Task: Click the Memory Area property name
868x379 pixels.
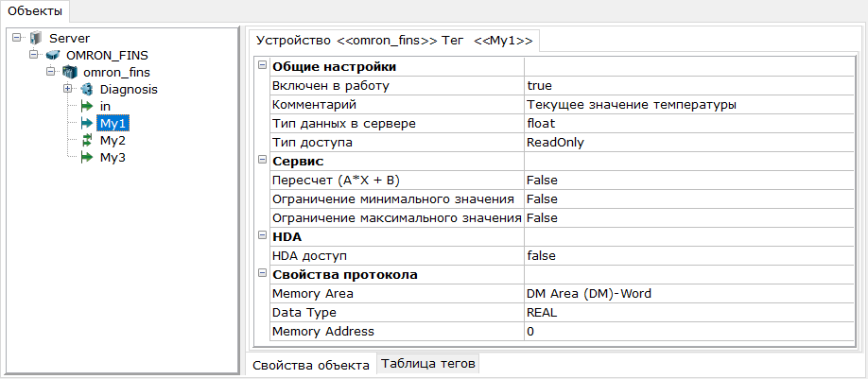Action: click(x=313, y=293)
